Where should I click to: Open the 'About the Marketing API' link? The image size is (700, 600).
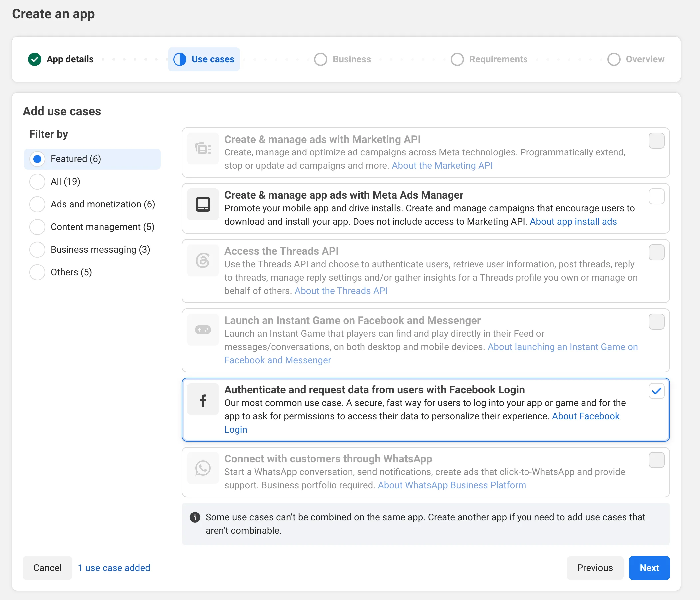point(442,165)
